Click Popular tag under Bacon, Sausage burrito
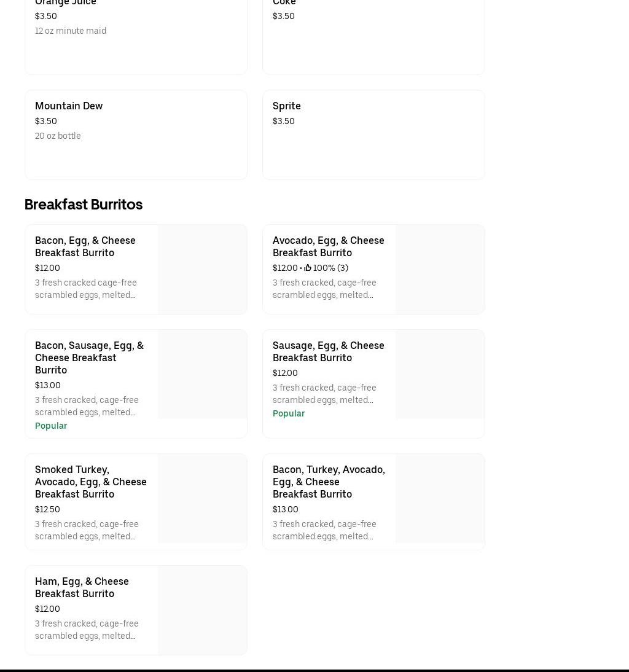The width and height of the screenshot is (629, 672). click(x=51, y=426)
